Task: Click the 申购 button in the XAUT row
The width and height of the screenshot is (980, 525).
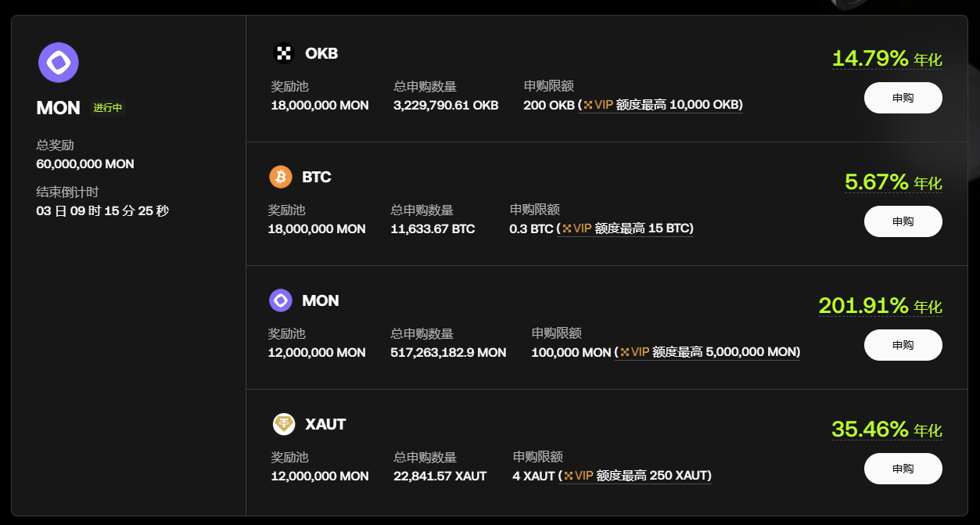Action: pos(903,468)
